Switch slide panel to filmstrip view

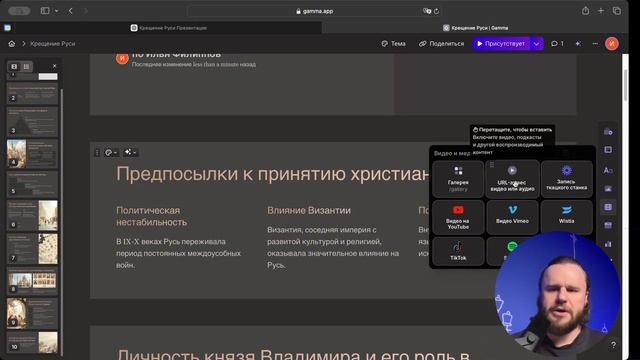(14, 66)
